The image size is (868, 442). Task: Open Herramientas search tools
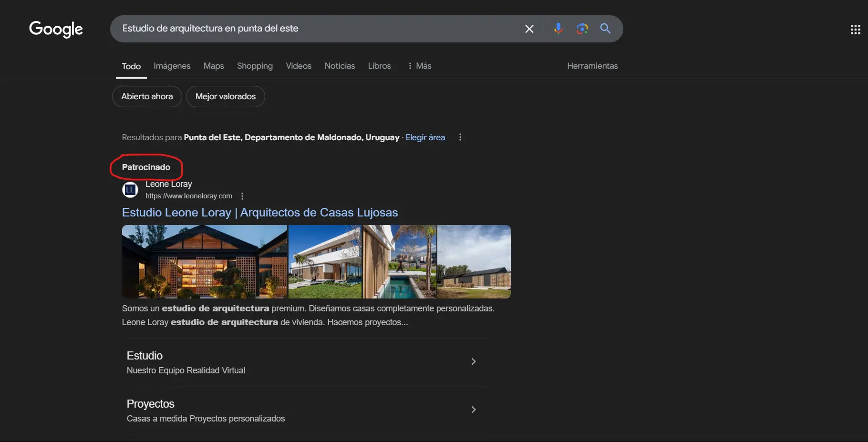tap(592, 66)
